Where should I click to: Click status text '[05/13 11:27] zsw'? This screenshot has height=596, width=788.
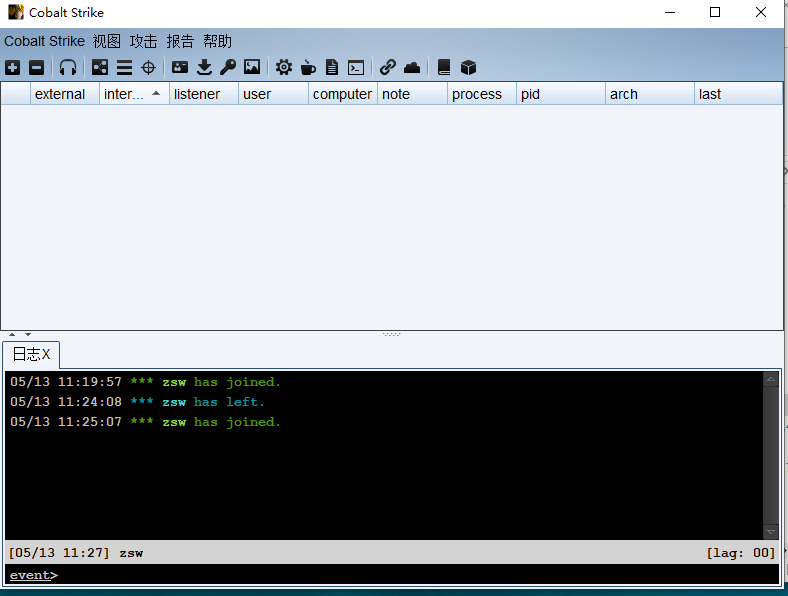pos(76,553)
